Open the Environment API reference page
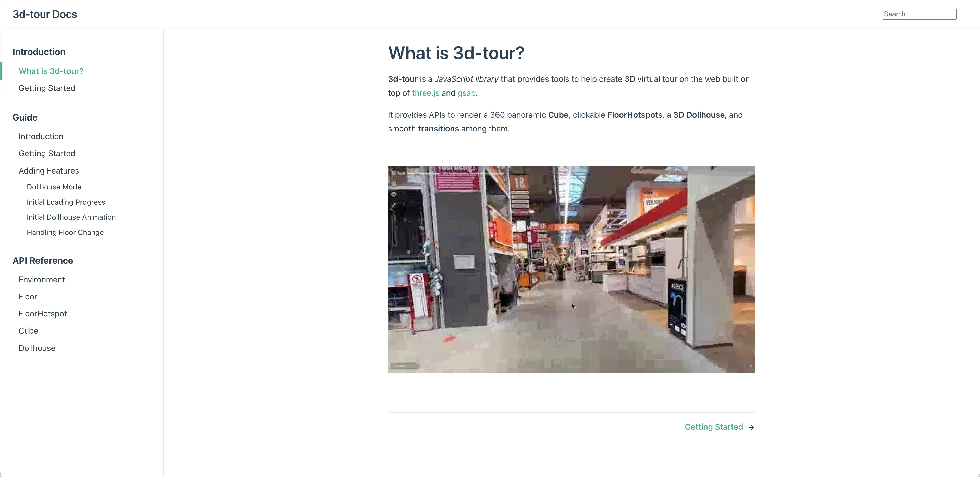980x477 pixels. 42,279
